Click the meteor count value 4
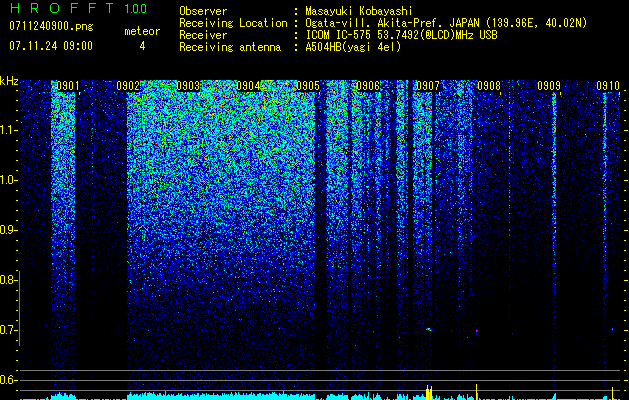The width and height of the screenshot is (629, 400). click(142, 46)
